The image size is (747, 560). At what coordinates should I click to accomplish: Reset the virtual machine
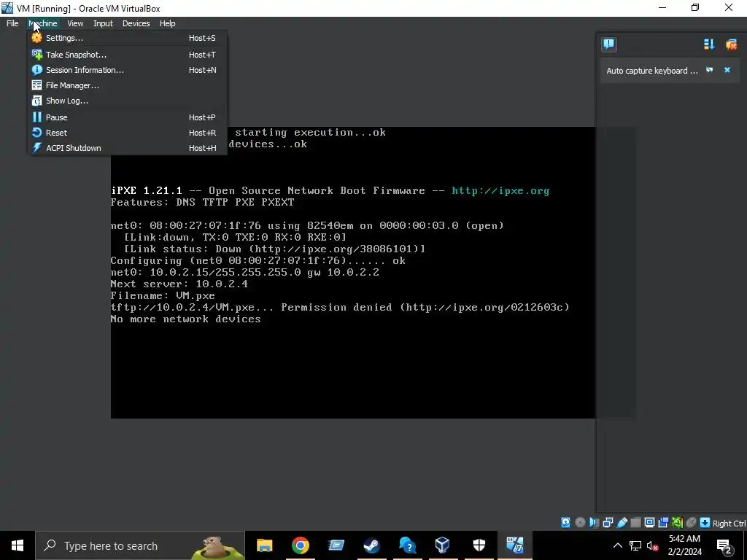[127, 133]
